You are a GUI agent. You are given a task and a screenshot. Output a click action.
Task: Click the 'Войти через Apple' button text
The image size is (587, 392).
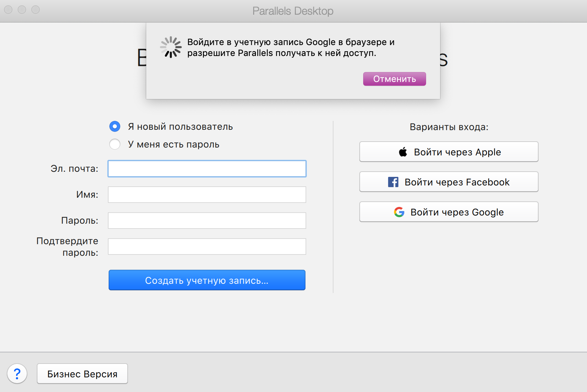coord(458,152)
